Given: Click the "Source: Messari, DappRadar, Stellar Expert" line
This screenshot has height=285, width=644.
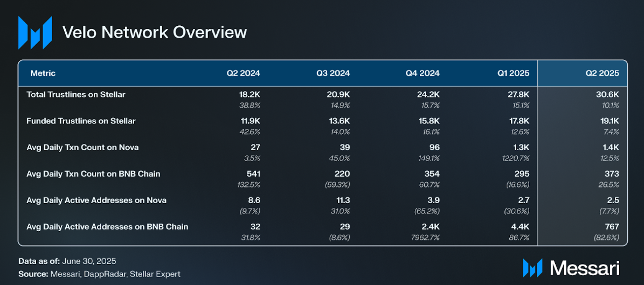Looking at the screenshot, I should (99, 274).
